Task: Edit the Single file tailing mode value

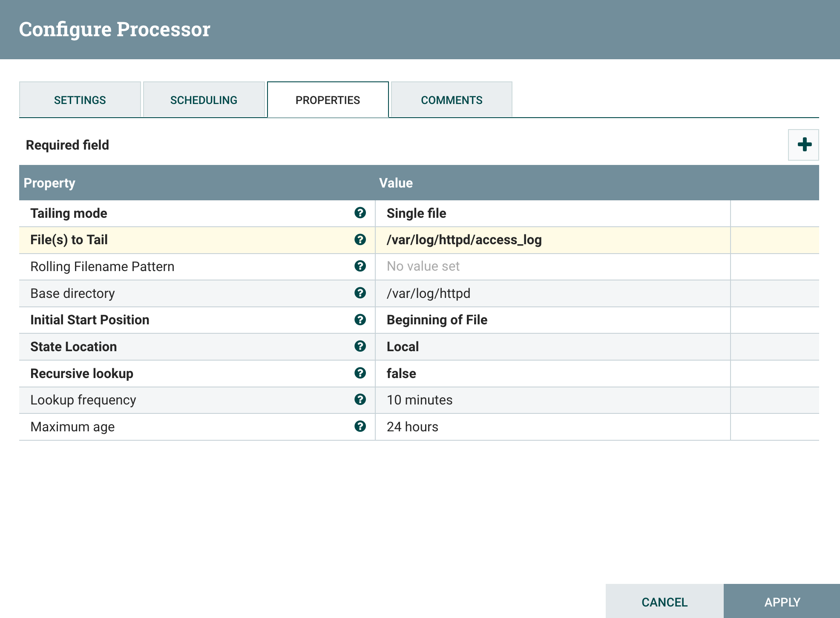Action: click(x=552, y=213)
